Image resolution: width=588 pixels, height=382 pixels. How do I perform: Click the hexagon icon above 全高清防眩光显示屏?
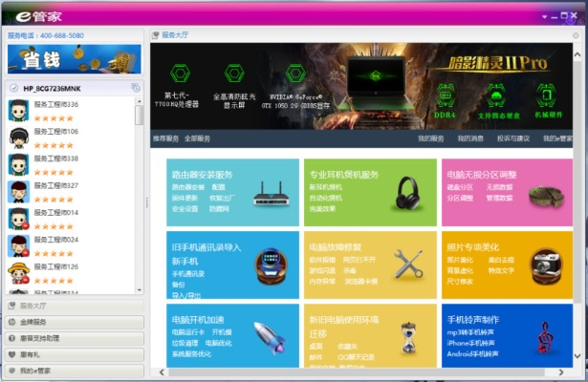[x=234, y=73]
